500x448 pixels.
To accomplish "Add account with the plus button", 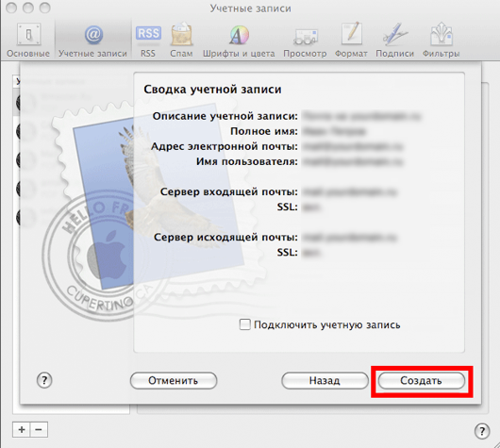I will 22,430.
